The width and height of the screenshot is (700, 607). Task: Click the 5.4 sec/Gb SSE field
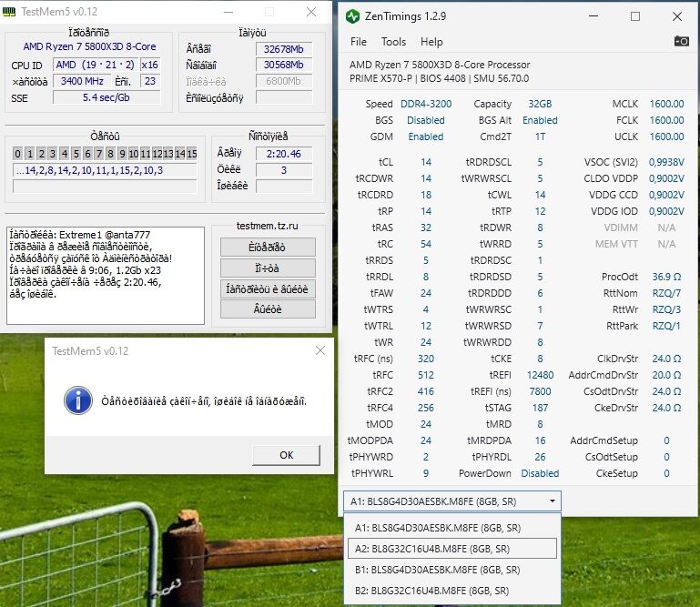pos(107,97)
